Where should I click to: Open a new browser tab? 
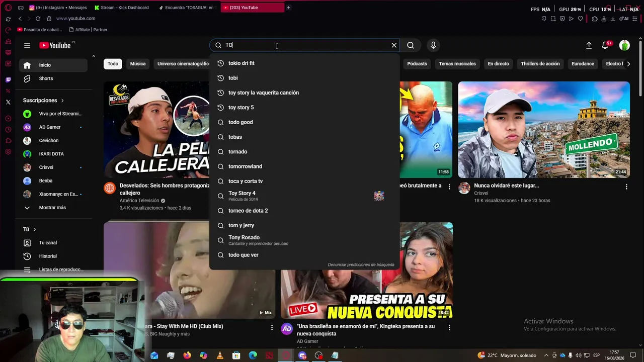[x=288, y=8]
